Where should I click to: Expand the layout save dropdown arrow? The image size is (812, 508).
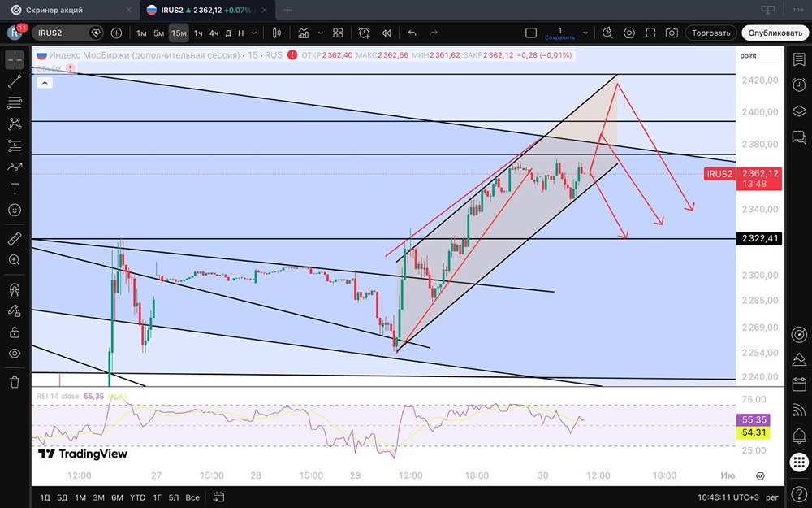[585, 33]
